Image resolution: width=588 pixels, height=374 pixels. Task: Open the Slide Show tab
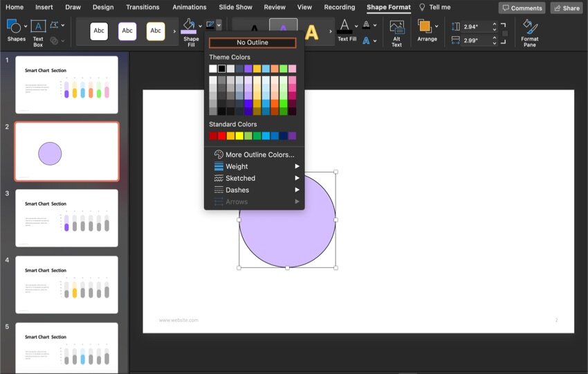[235, 8]
